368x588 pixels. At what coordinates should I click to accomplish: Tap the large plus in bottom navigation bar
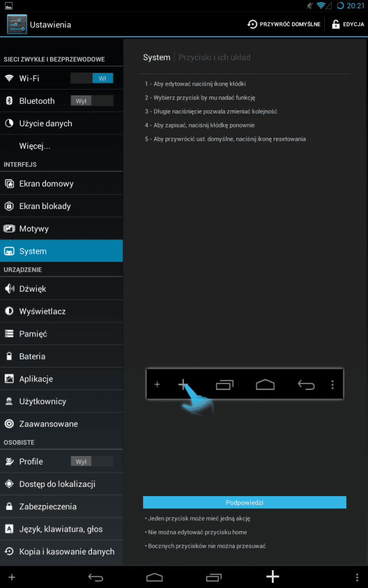pos(273,577)
